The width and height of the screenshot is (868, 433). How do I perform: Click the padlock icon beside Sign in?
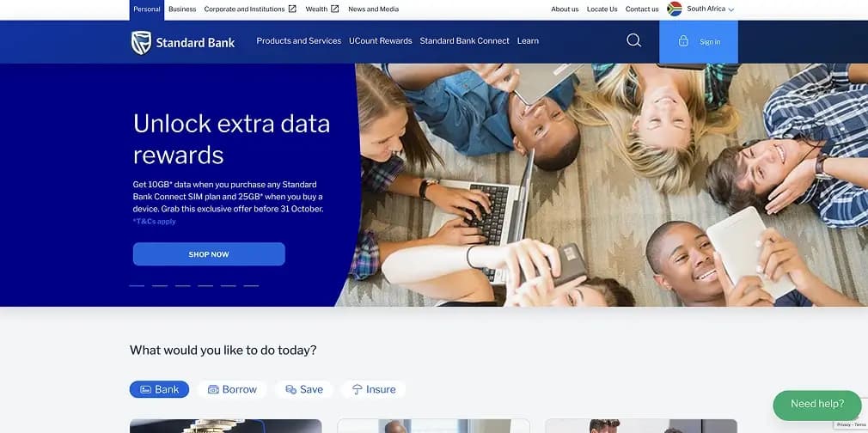tap(683, 41)
